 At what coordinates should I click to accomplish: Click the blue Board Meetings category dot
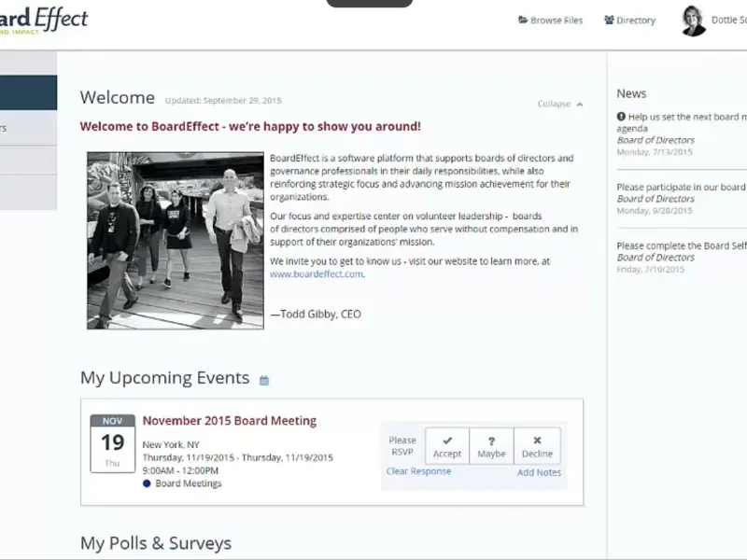(147, 483)
